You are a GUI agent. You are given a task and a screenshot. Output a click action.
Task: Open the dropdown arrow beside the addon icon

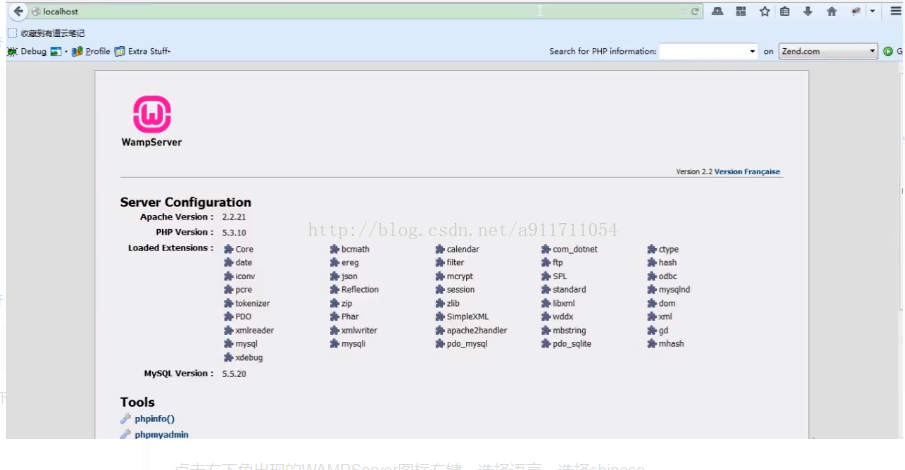click(872, 11)
